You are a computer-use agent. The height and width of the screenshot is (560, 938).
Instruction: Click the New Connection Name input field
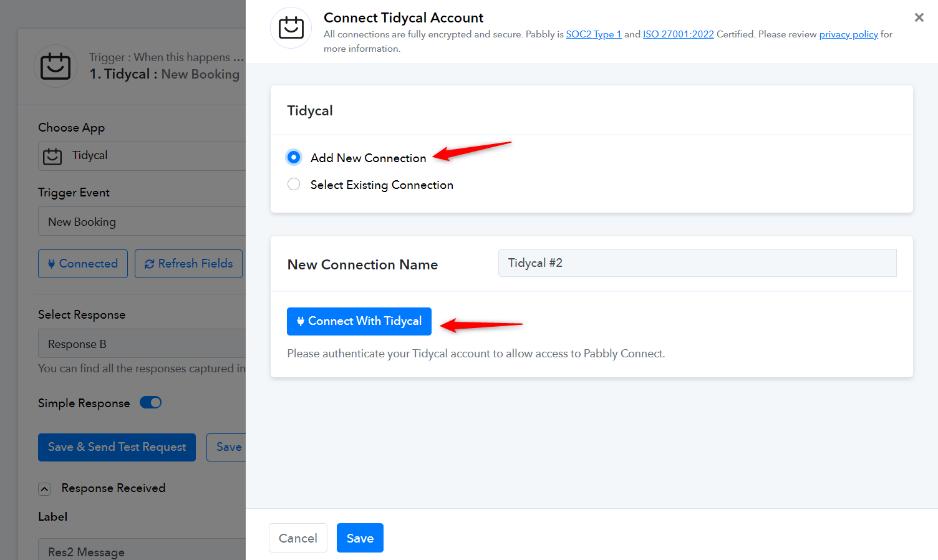coord(697,263)
